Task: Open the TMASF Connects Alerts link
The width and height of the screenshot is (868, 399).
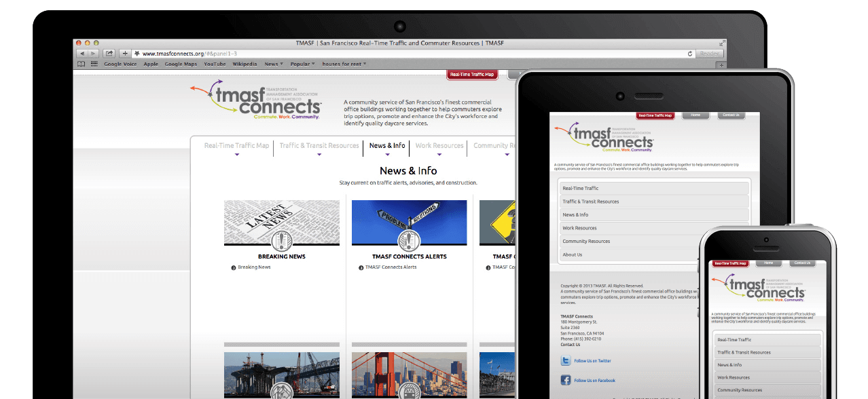Action: (x=391, y=267)
